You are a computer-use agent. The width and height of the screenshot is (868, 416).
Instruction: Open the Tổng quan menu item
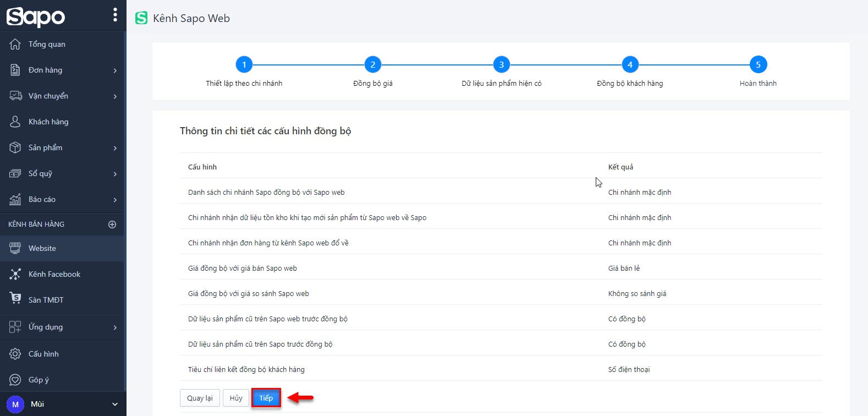(62, 44)
